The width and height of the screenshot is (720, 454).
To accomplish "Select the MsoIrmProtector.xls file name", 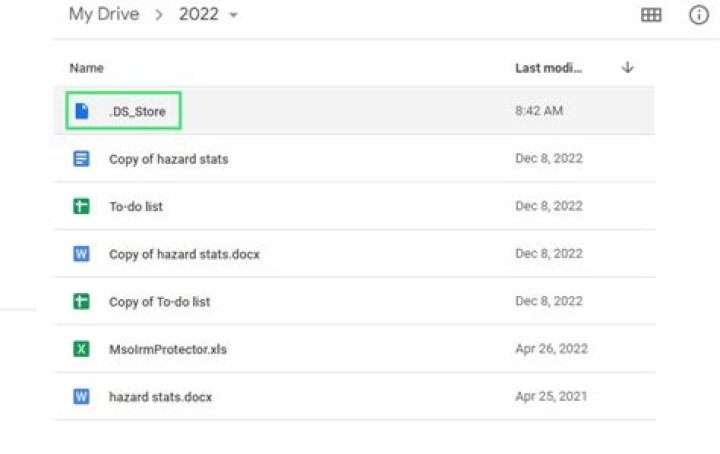I will click(167, 349).
